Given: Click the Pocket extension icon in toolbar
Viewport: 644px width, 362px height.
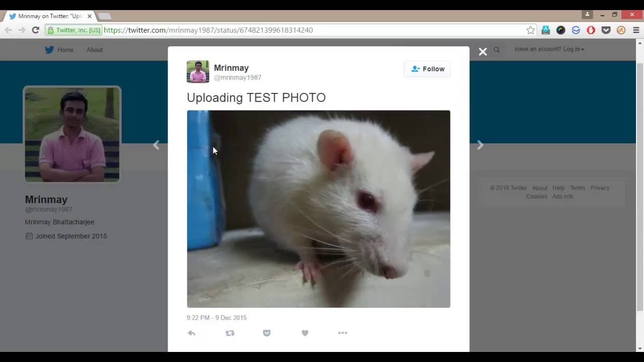Looking at the screenshot, I should point(606,30).
